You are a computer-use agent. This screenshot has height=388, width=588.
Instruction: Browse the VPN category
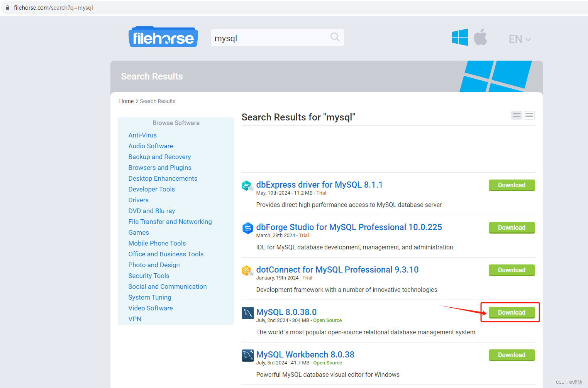[x=135, y=319]
